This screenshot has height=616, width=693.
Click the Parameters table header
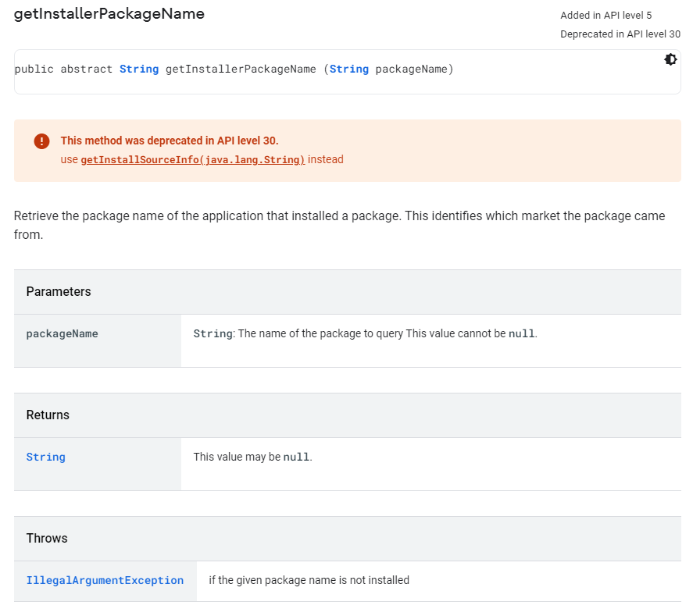[x=59, y=292]
